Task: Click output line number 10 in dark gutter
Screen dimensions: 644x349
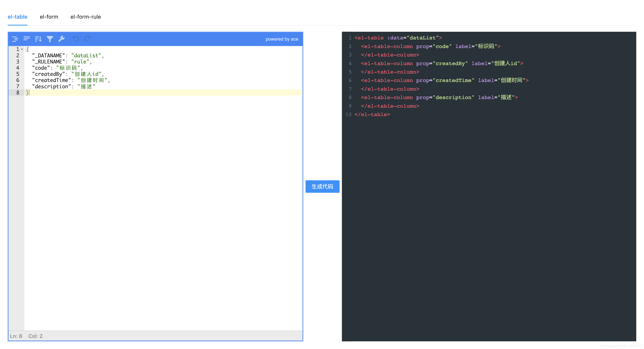Action: [348, 115]
